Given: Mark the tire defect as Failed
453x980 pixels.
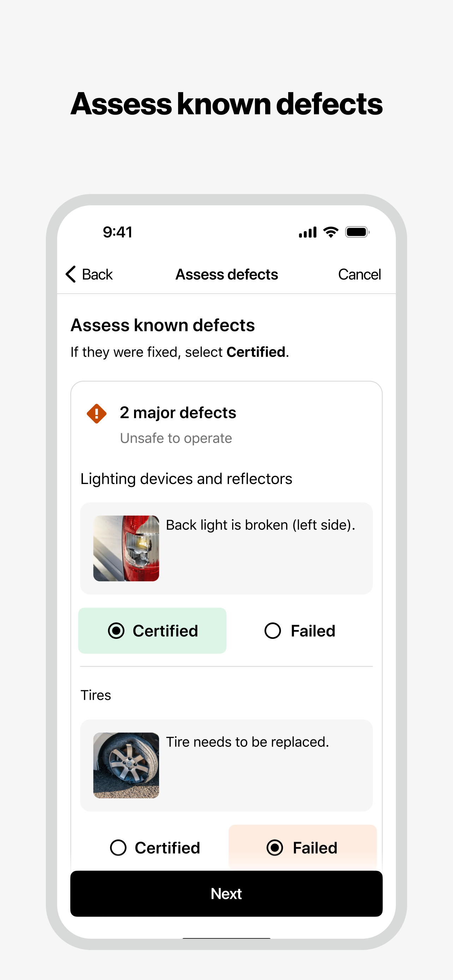Looking at the screenshot, I should tap(302, 848).
